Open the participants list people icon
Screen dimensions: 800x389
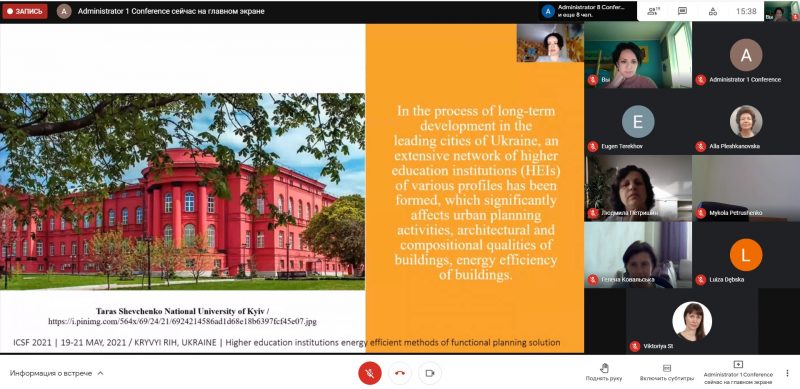653,11
